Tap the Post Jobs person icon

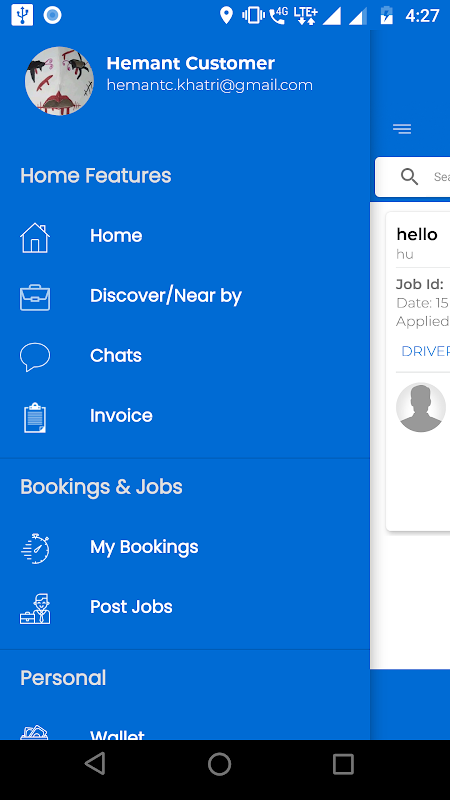[x=35, y=609]
